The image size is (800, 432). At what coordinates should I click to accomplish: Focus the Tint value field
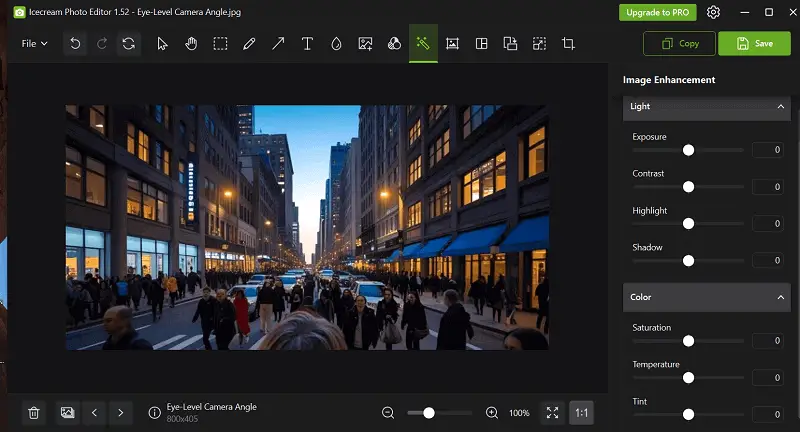767,414
